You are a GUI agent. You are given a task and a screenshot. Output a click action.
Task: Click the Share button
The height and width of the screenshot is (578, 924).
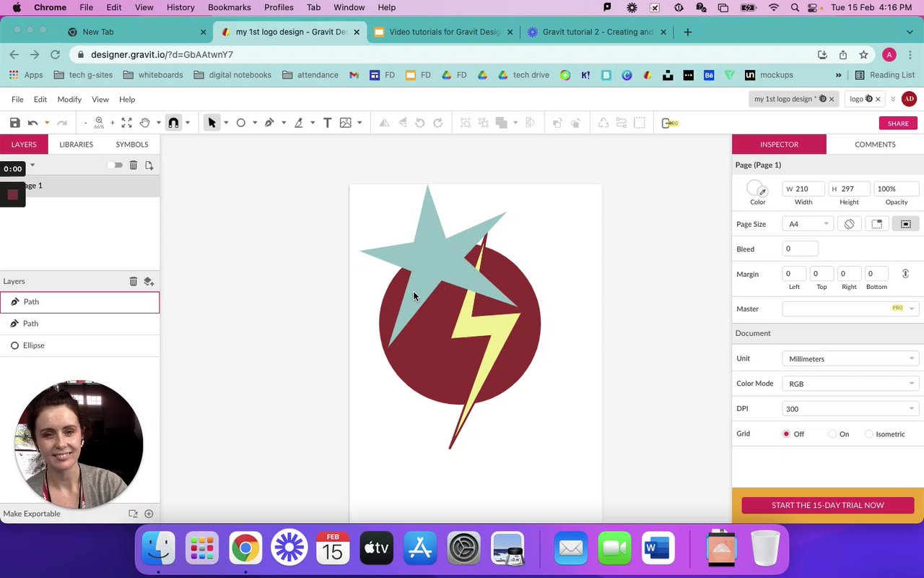point(898,124)
